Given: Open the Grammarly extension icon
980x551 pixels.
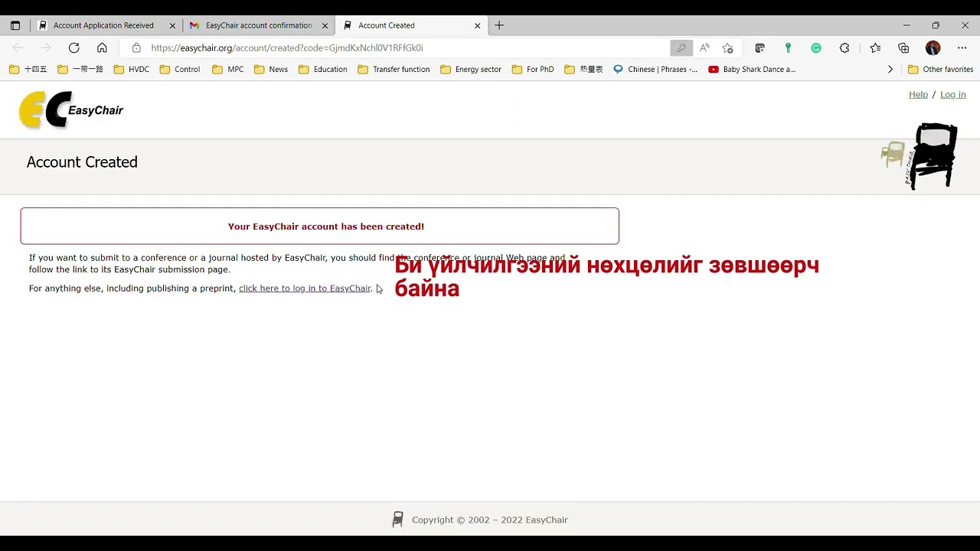Looking at the screenshot, I should pos(816,47).
